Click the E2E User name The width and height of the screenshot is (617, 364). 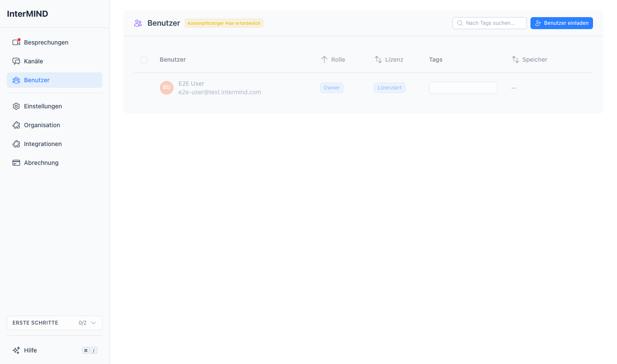point(191,84)
